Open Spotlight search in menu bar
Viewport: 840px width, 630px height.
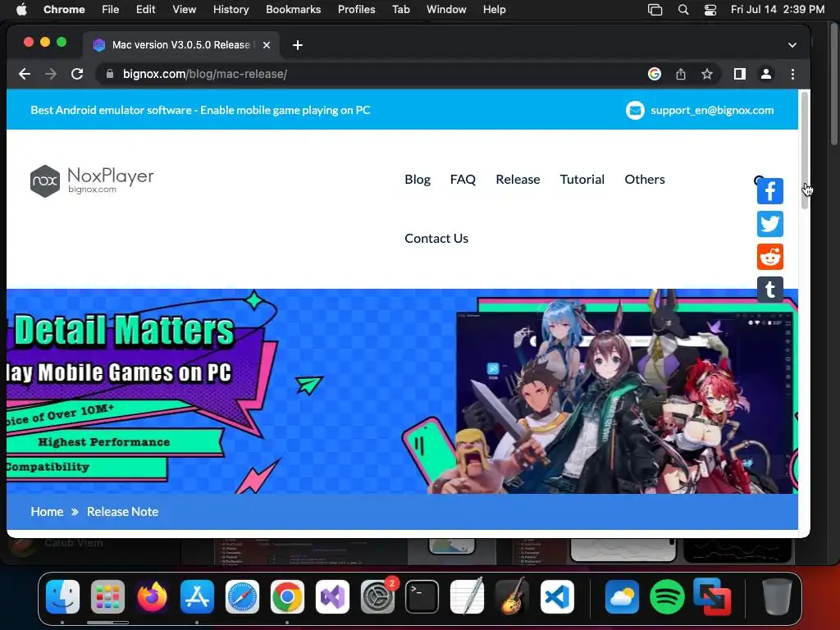click(683, 10)
